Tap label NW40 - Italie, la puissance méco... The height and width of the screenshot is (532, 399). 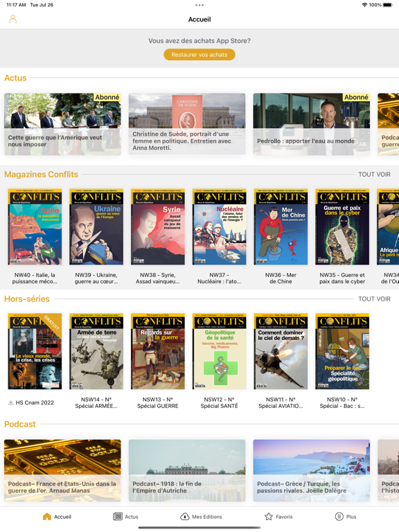pos(35,278)
